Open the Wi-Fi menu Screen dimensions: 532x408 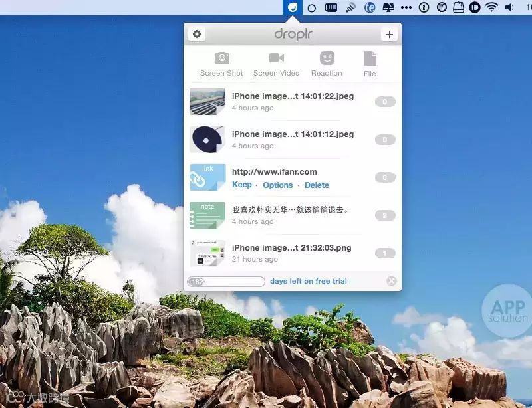[x=491, y=7]
